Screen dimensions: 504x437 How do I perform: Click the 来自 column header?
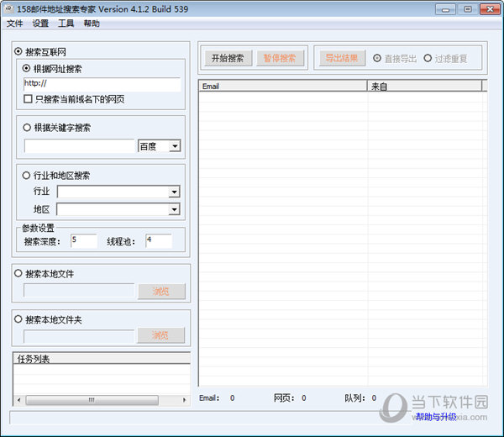(x=425, y=86)
